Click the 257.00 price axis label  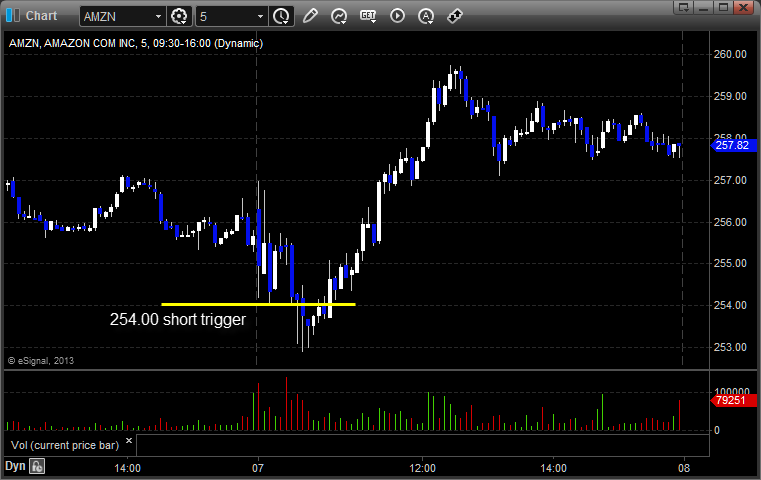[730, 180]
